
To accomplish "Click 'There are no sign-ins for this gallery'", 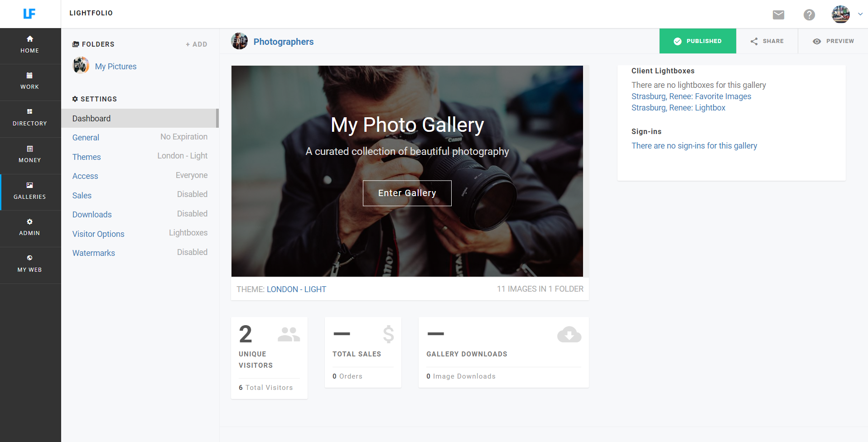I will point(694,146).
